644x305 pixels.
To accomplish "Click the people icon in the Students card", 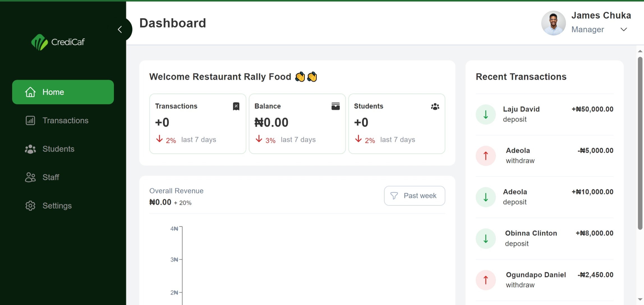I will pos(435,106).
